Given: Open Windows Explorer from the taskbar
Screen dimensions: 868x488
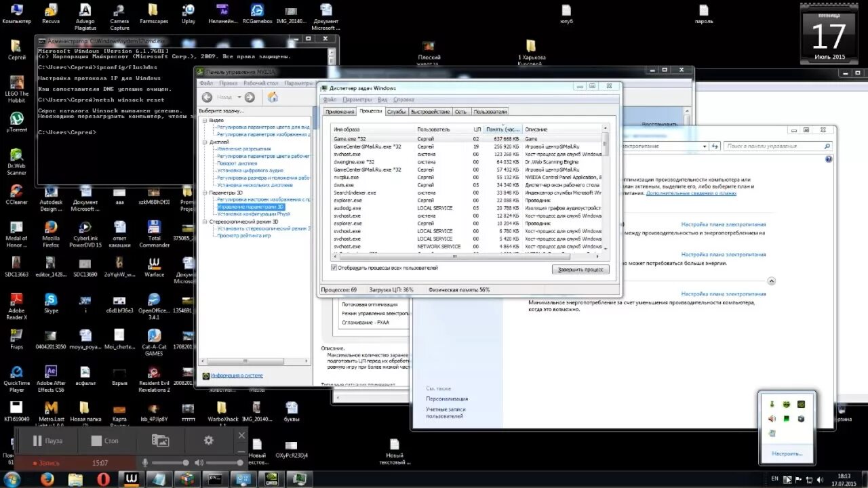Looking at the screenshot, I should click(x=75, y=479).
